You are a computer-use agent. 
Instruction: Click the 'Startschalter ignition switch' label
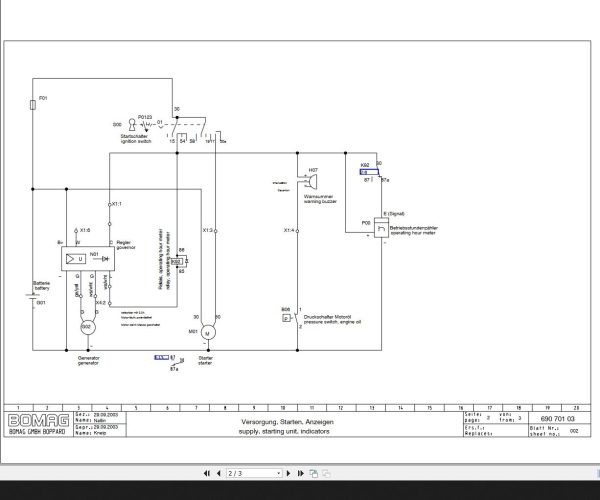pyautogui.click(x=136, y=139)
